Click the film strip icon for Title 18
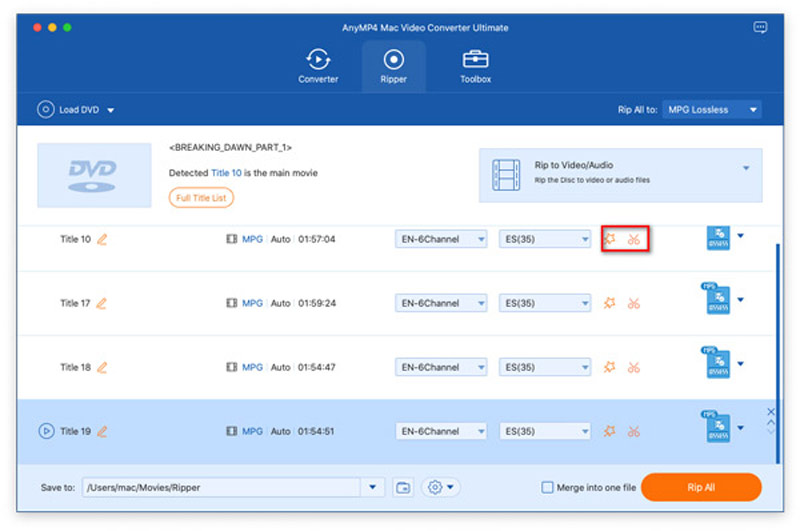The height and width of the screenshot is (531, 800). click(x=232, y=367)
